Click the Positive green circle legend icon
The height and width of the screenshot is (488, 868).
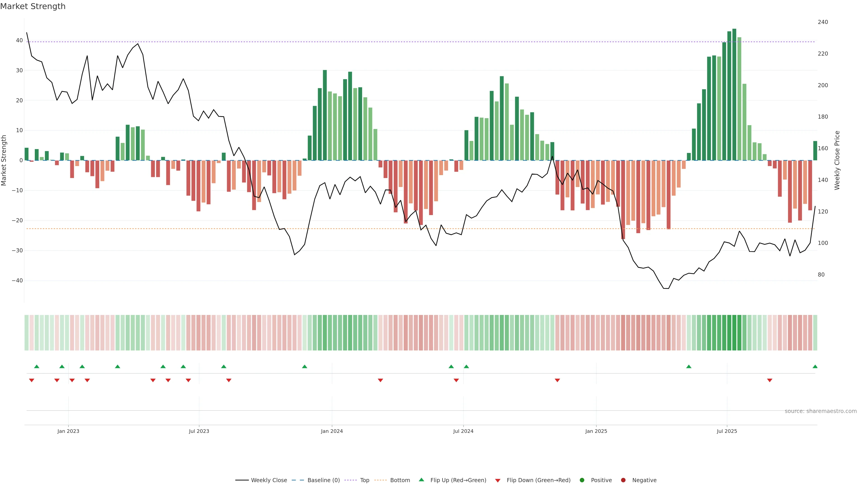[x=582, y=480]
